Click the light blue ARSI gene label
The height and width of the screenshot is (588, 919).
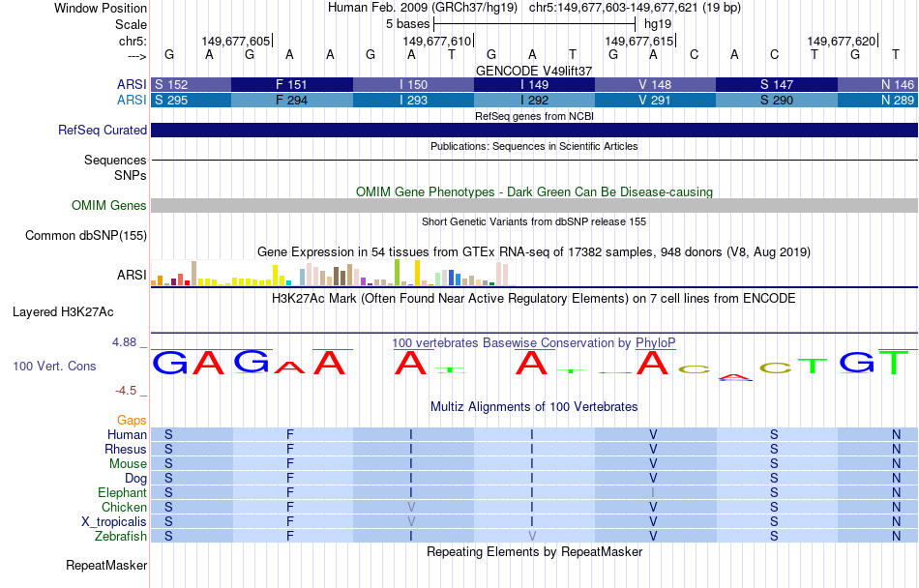132,101
